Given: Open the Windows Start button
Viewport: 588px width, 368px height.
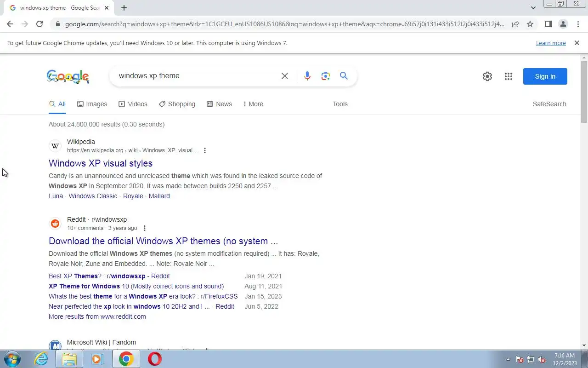Looking at the screenshot, I should [11, 359].
